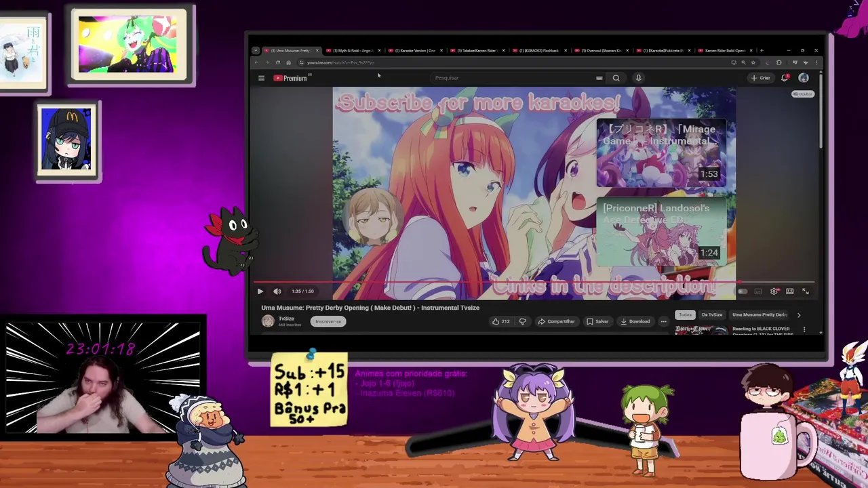Click the page vertical scrollbar

click(x=821, y=112)
